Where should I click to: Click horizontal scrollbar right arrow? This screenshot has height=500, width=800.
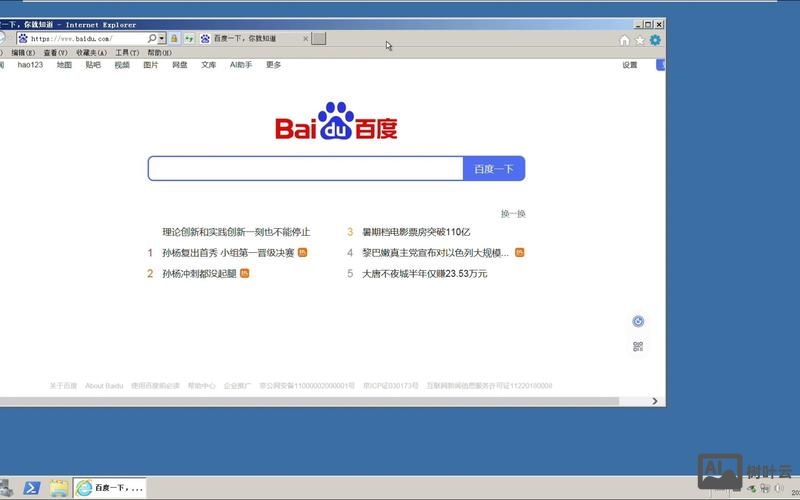pos(655,402)
